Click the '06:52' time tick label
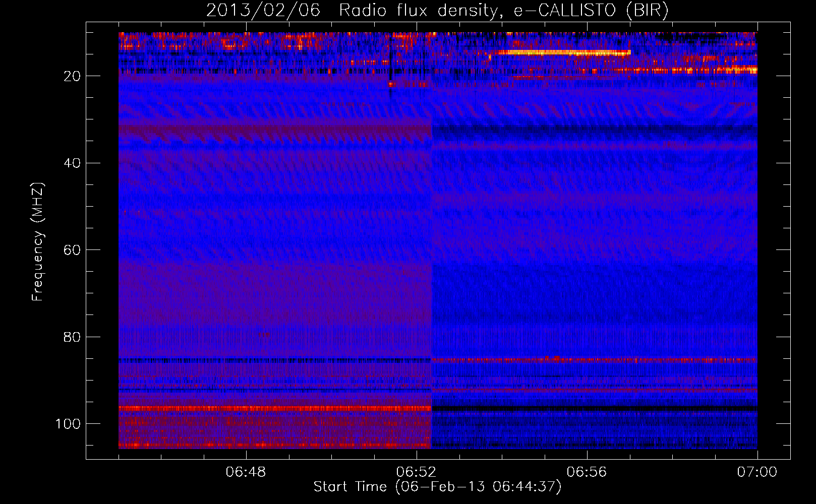Screen dimensions: 816x504 pyautogui.click(x=416, y=472)
